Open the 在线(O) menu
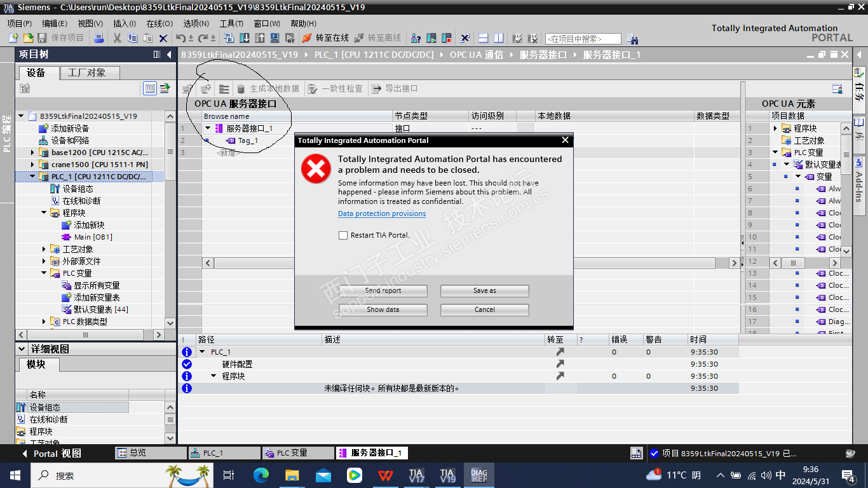 pyautogui.click(x=159, y=24)
